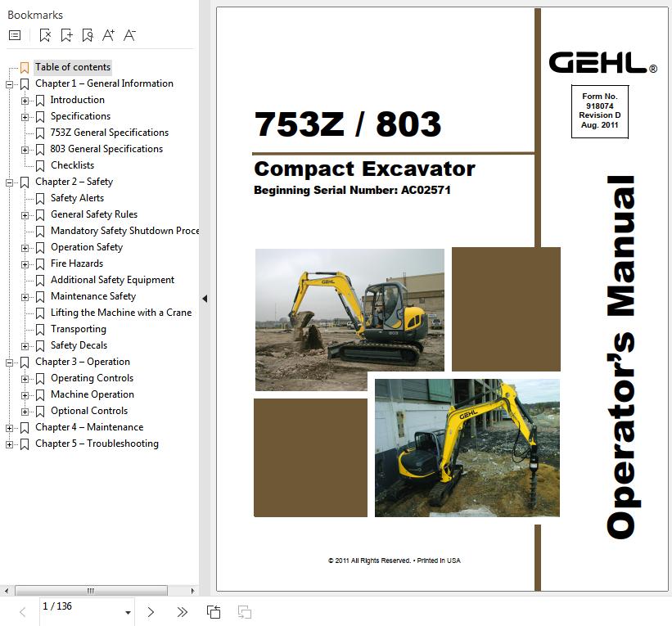Select the Transporting bookmark
Screen dimensions: 672x626
[x=79, y=329]
